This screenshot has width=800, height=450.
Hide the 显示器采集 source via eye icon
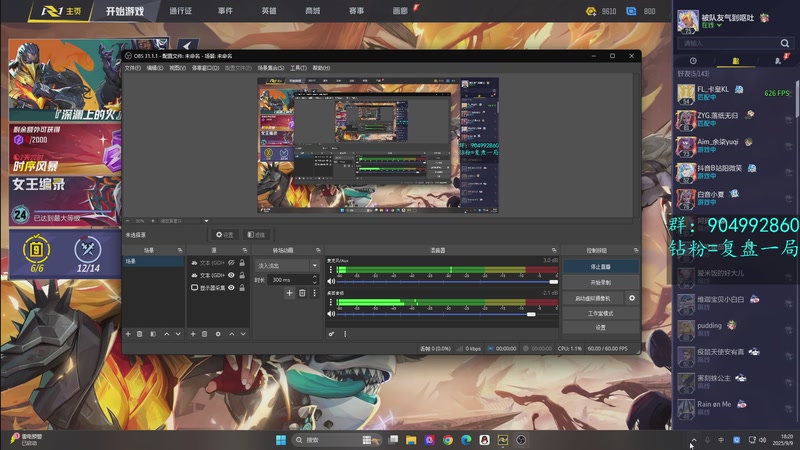click(x=232, y=288)
